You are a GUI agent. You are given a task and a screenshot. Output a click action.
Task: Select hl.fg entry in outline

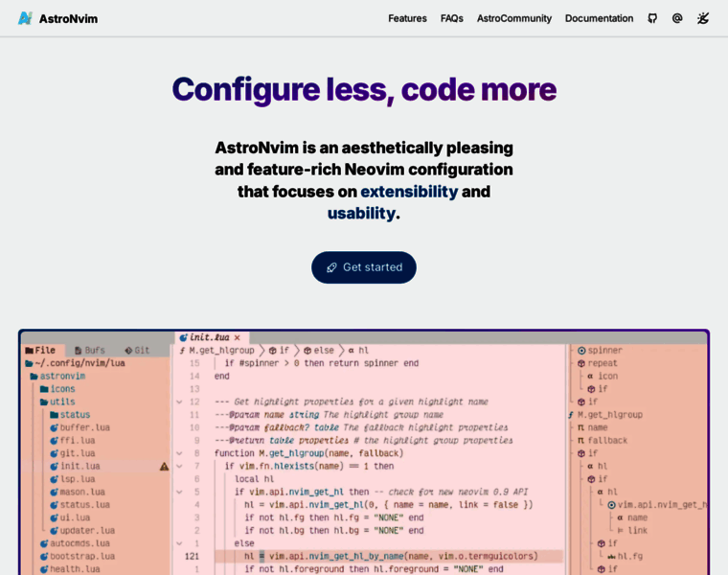click(625, 556)
